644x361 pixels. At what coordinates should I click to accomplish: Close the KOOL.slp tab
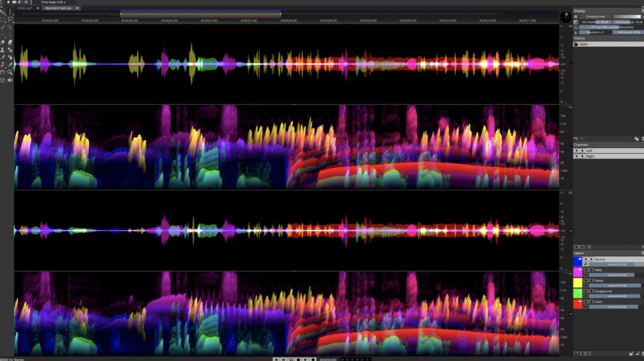click(x=38, y=8)
